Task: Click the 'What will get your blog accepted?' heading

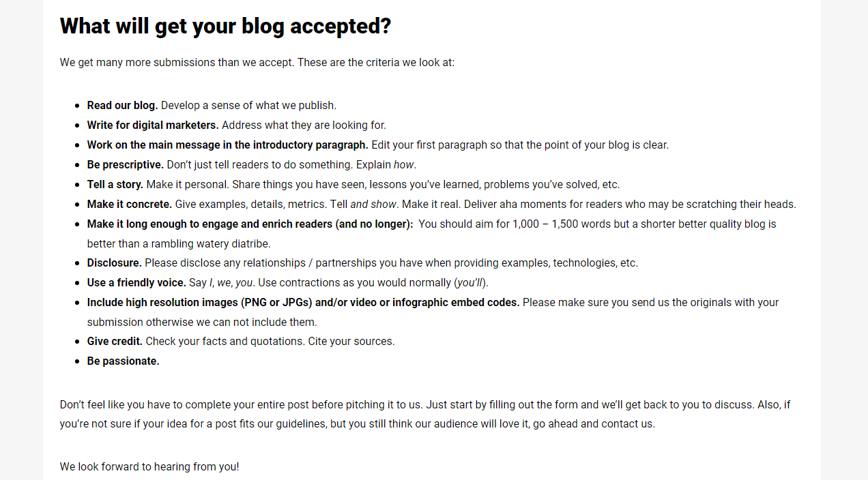Action: point(225,26)
